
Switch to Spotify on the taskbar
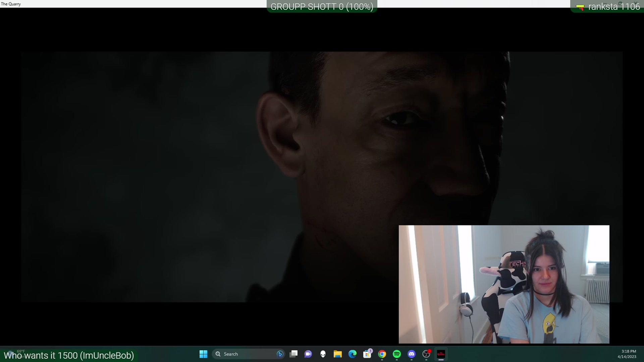(x=396, y=354)
